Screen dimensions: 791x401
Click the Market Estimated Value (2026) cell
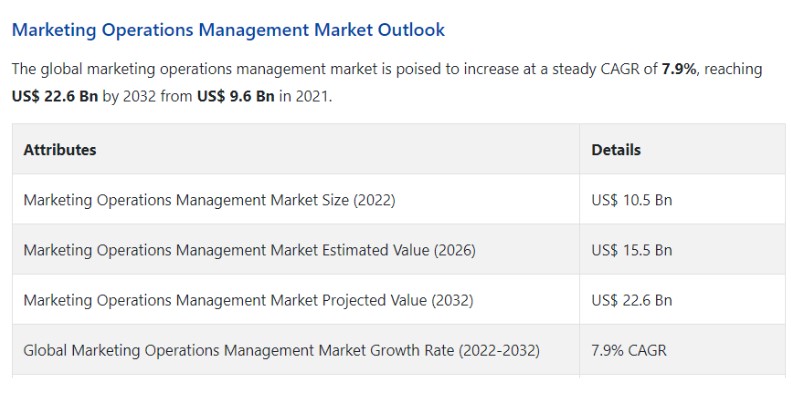[249, 250]
